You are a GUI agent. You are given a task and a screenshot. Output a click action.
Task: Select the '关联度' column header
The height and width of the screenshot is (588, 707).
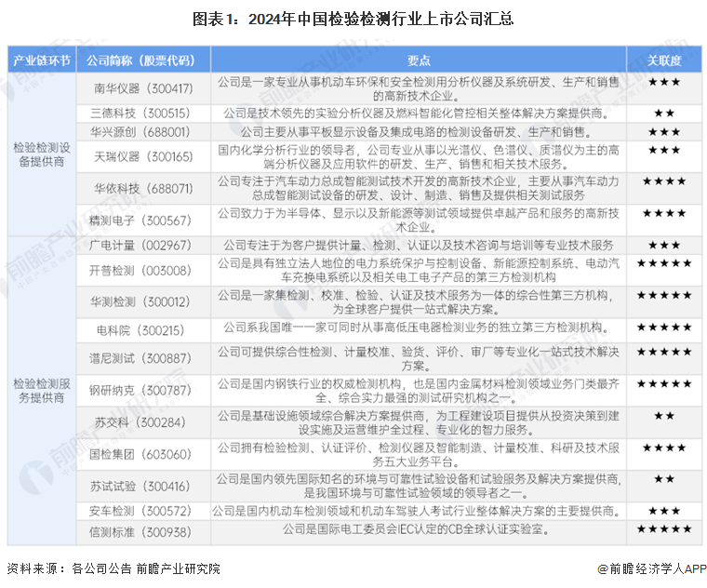(x=664, y=60)
